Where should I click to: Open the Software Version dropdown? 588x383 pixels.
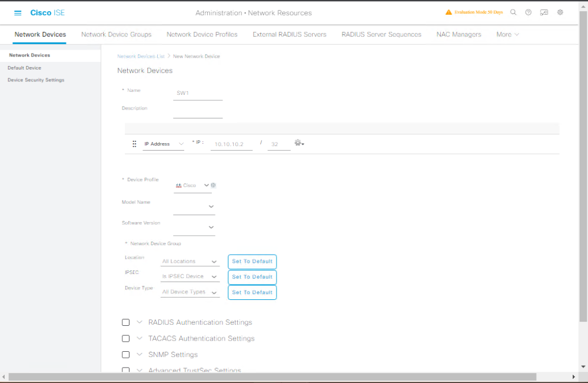pyautogui.click(x=194, y=227)
